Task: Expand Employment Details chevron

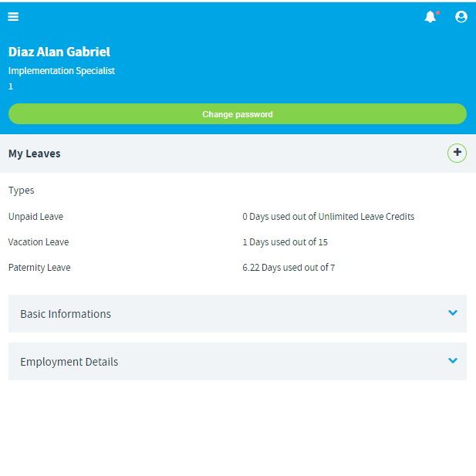Action: [x=453, y=360]
